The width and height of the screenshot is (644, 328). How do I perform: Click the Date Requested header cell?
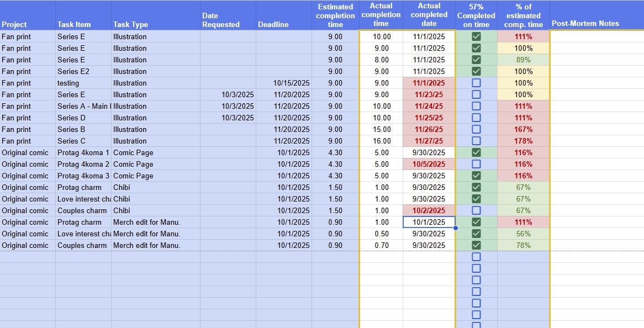coord(228,15)
